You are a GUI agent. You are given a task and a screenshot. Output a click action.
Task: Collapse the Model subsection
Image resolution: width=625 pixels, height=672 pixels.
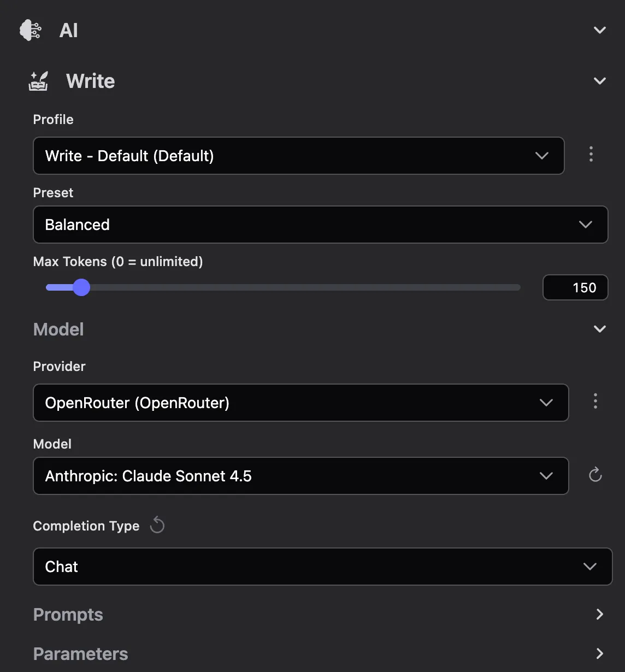pyautogui.click(x=599, y=329)
